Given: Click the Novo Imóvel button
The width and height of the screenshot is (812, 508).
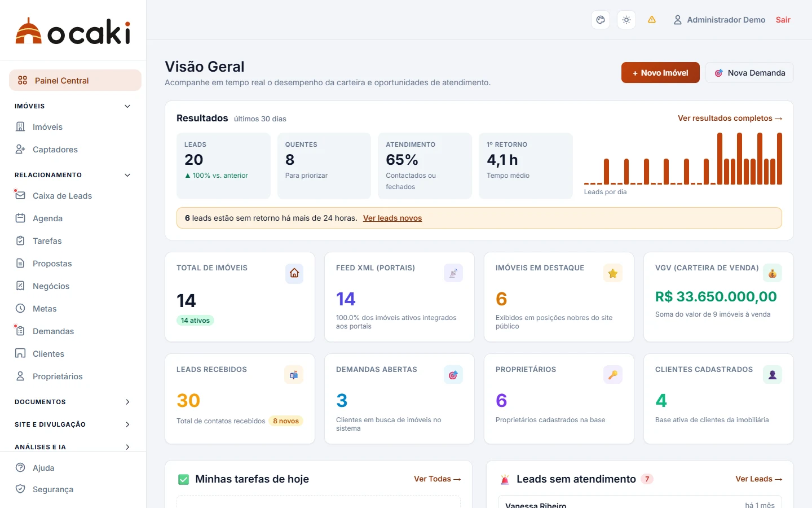Looking at the screenshot, I should point(660,73).
